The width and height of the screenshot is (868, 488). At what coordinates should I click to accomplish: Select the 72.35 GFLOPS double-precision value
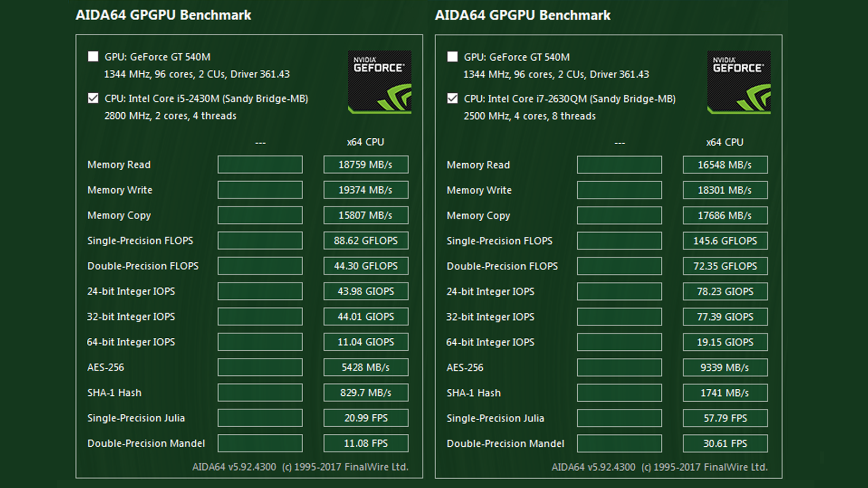pos(725,266)
